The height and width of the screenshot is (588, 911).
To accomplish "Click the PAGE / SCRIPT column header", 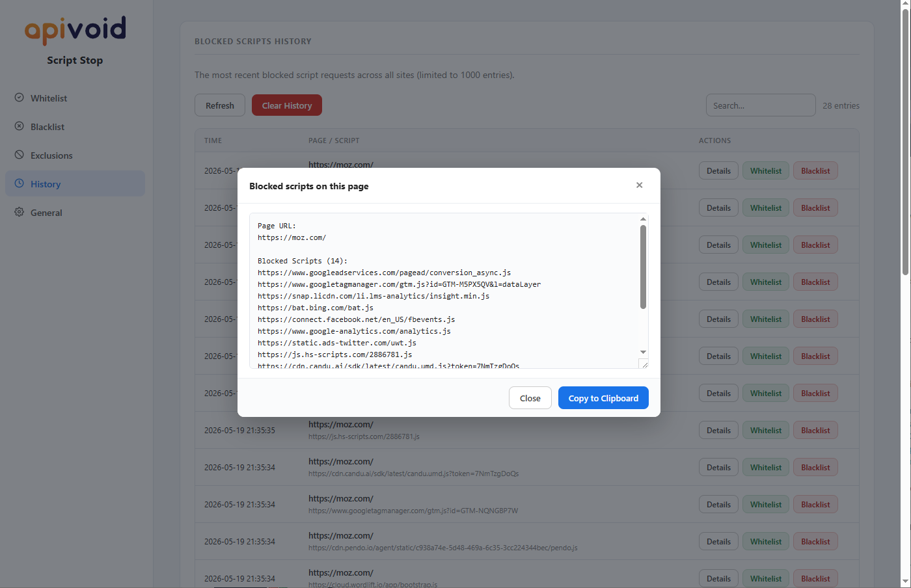I will pyautogui.click(x=334, y=140).
